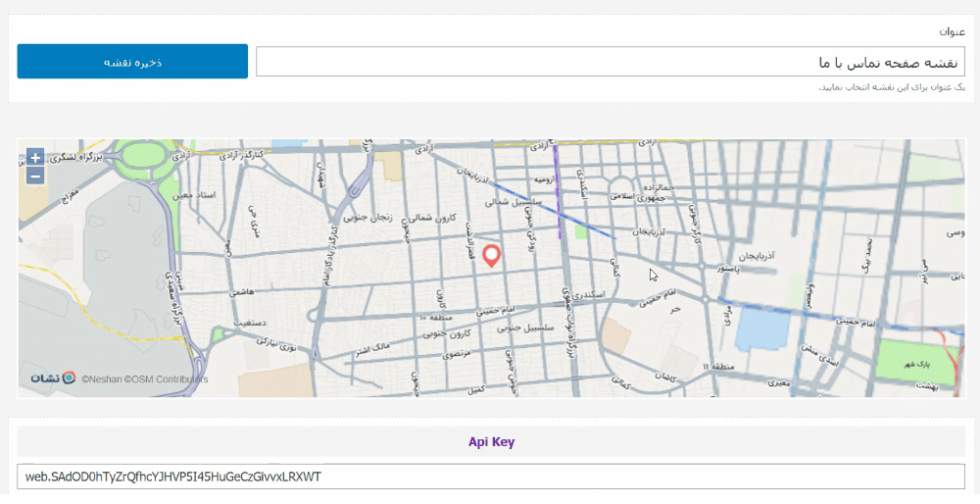
Task: Click into the Api Key input field
Action: point(491,477)
